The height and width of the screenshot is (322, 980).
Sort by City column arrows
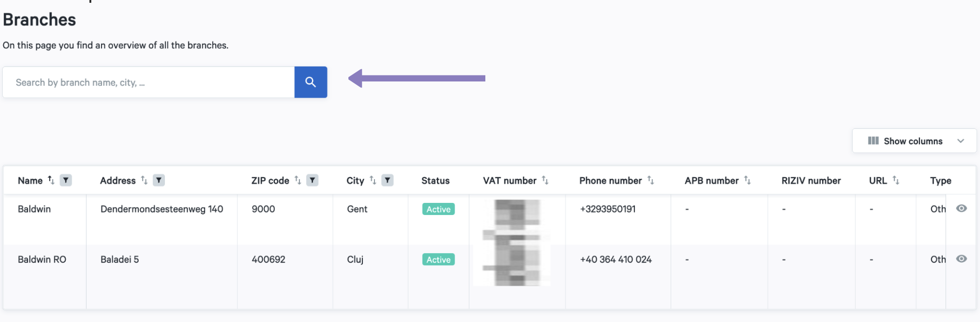coord(373,181)
